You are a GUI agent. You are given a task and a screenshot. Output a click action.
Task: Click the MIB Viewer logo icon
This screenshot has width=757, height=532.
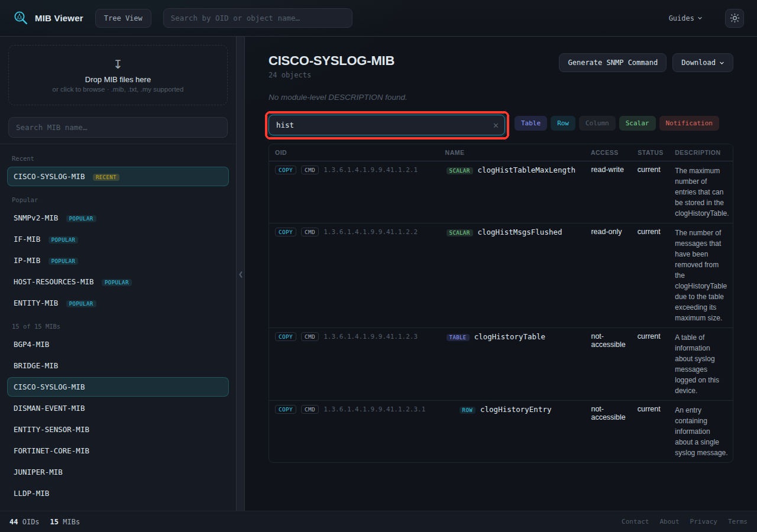coord(21,18)
